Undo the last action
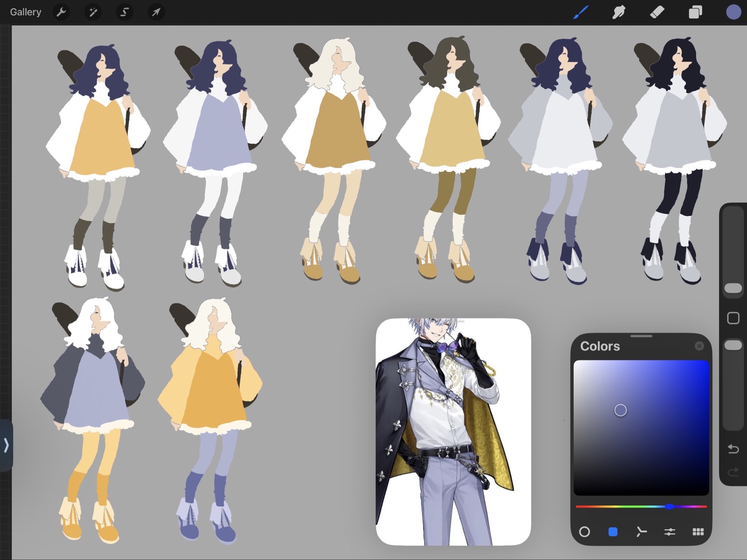747x560 pixels. point(733,449)
